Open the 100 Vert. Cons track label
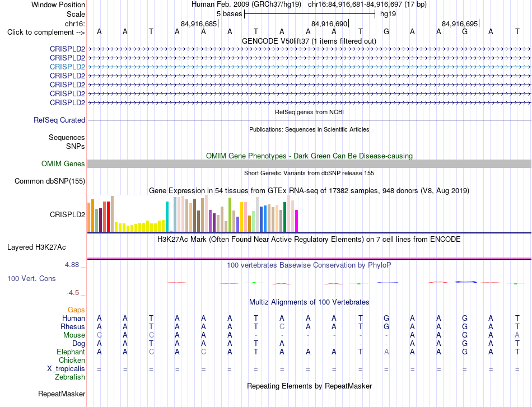Viewport: 532px width, 407px height. [31, 278]
